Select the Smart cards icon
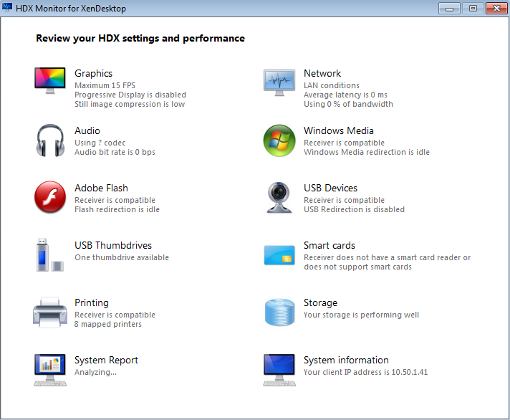Screen dimensions: 510x420 279,255
